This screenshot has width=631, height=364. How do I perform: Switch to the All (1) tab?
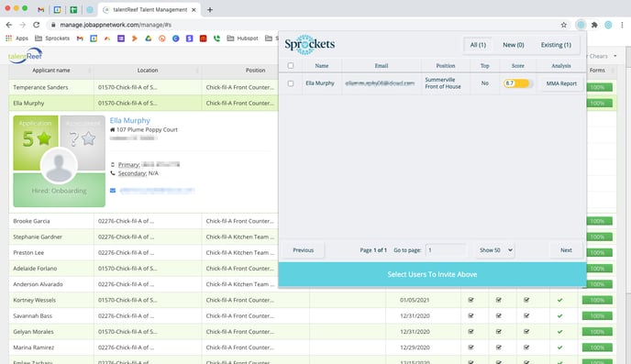478,45
